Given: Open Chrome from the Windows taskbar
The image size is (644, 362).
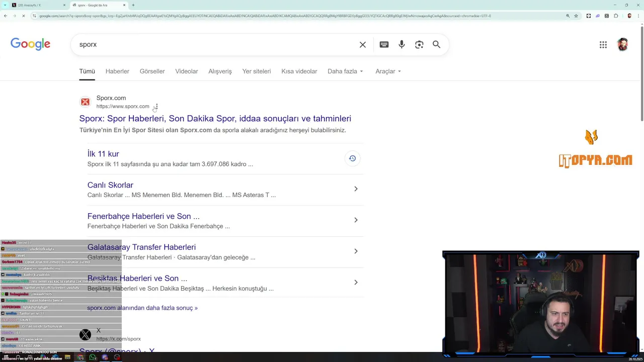Looking at the screenshot, I should [80, 357].
